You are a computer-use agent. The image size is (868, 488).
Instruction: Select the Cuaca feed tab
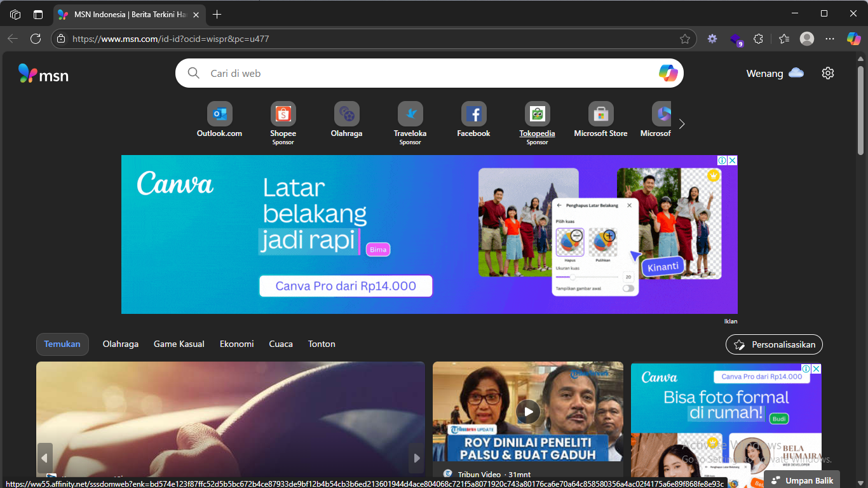(x=281, y=344)
